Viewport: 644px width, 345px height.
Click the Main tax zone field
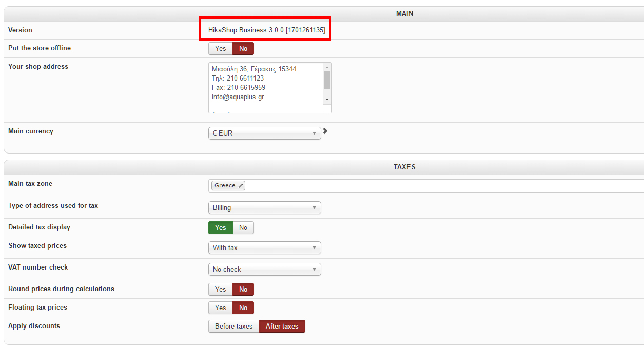pos(426,186)
